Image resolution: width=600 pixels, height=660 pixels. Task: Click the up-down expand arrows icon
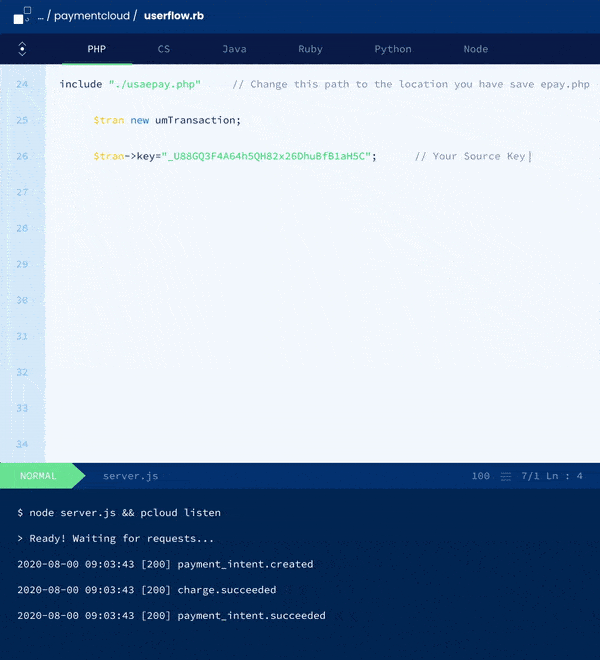tap(22, 49)
